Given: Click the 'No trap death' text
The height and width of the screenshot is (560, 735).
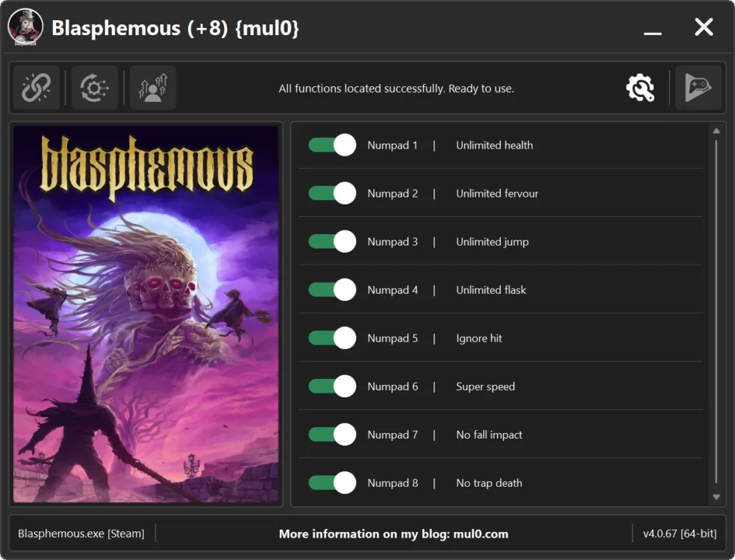Looking at the screenshot, I should pyautogui.click(x=489, y=484).
